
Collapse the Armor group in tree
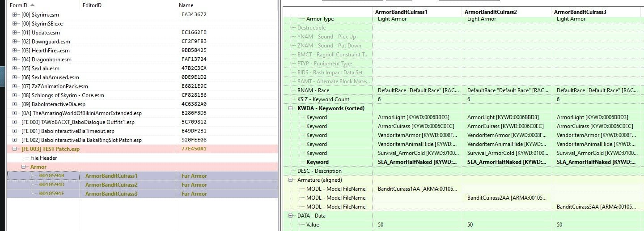tap(24, 167)
